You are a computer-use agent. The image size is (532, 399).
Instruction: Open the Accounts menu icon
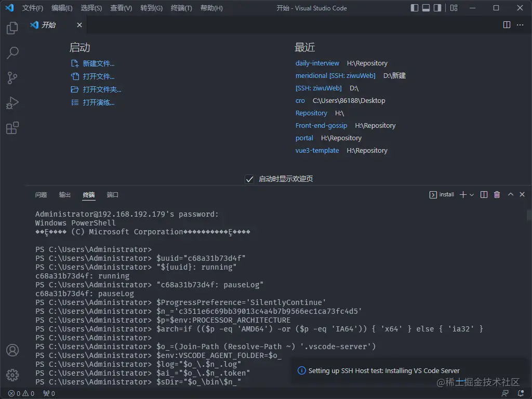click(x=12, y=350)
